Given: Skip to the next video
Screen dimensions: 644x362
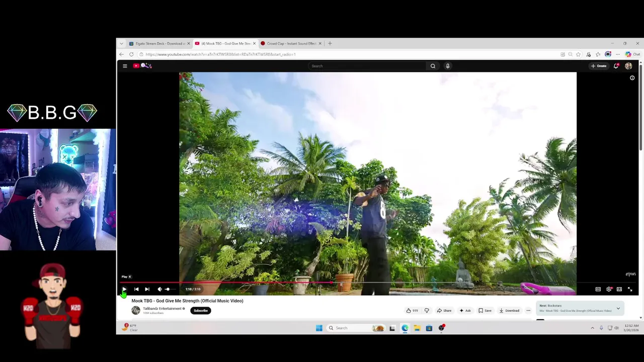Looking at the screenshot, I should click(x=147, y=289).
